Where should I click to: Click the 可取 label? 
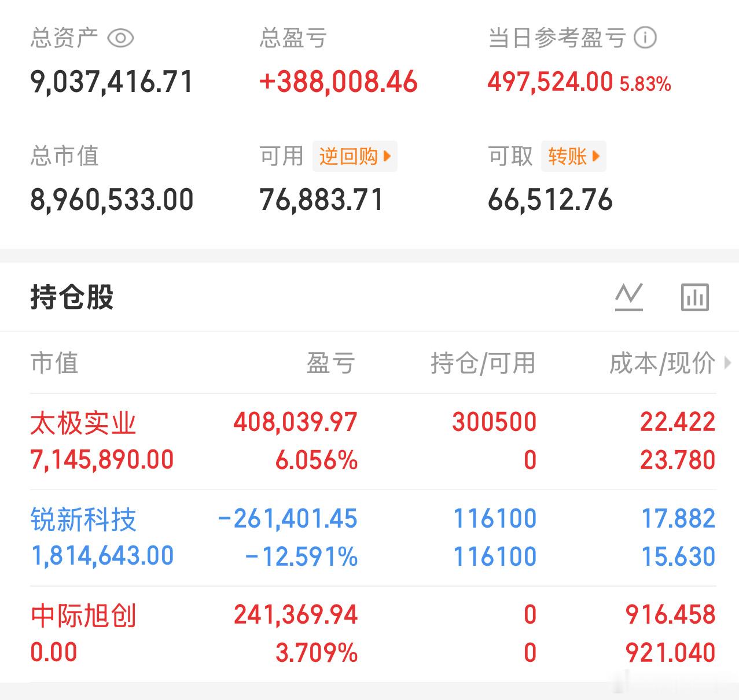click(510, 156)
